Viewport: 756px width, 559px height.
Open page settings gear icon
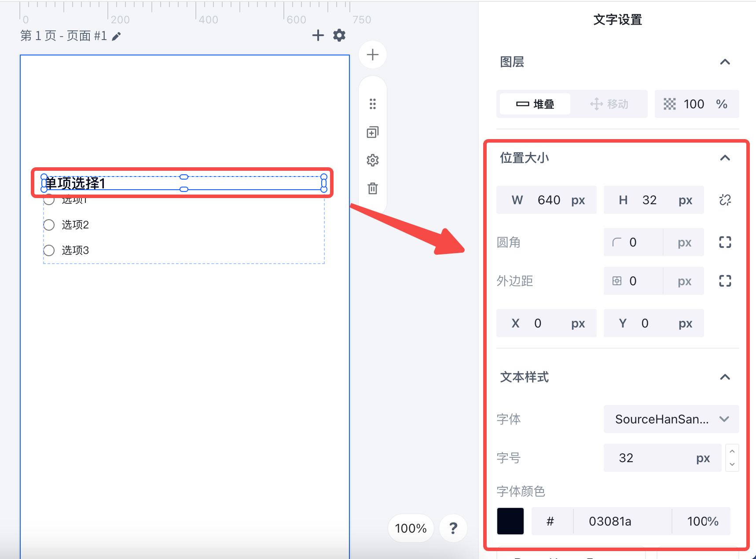[339, 35]
